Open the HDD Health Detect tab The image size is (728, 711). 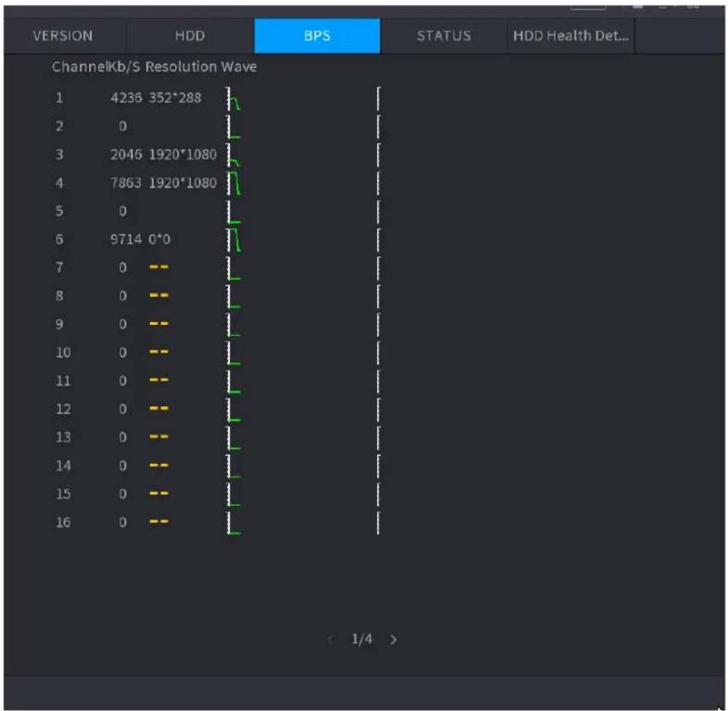pos(570,35)
